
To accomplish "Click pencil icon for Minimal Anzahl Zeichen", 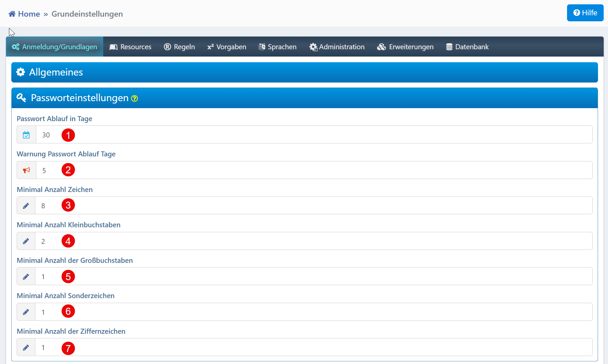I will point(26,206).
